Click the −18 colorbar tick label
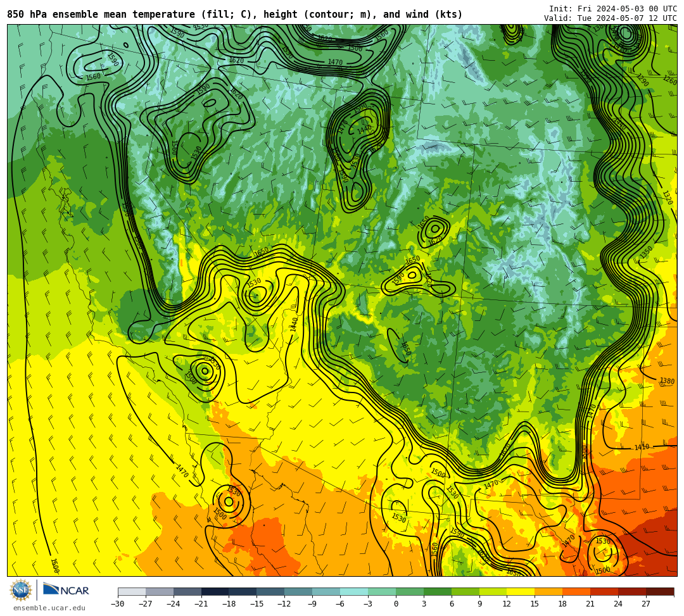684x616 pixels. pyautogui.click(x=229, y=604)
